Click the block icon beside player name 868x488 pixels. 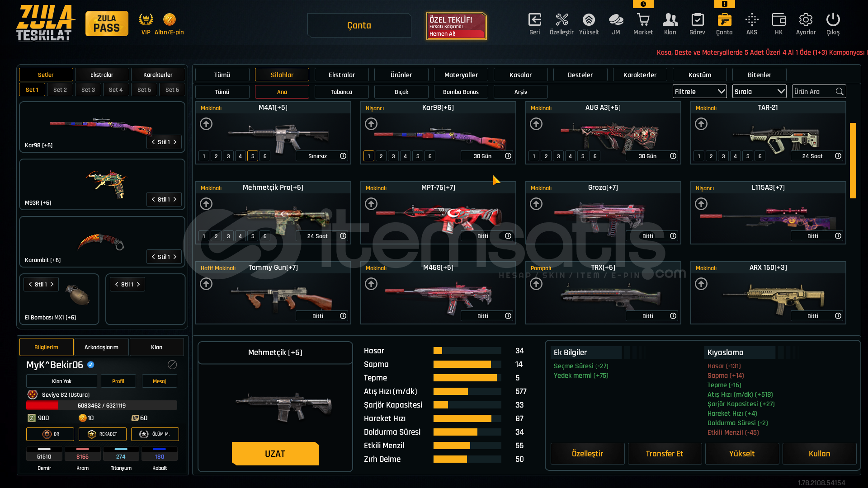172,365
